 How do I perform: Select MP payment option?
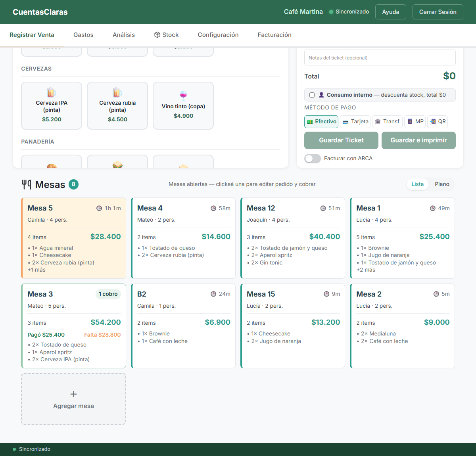click(x=415, y=122)
